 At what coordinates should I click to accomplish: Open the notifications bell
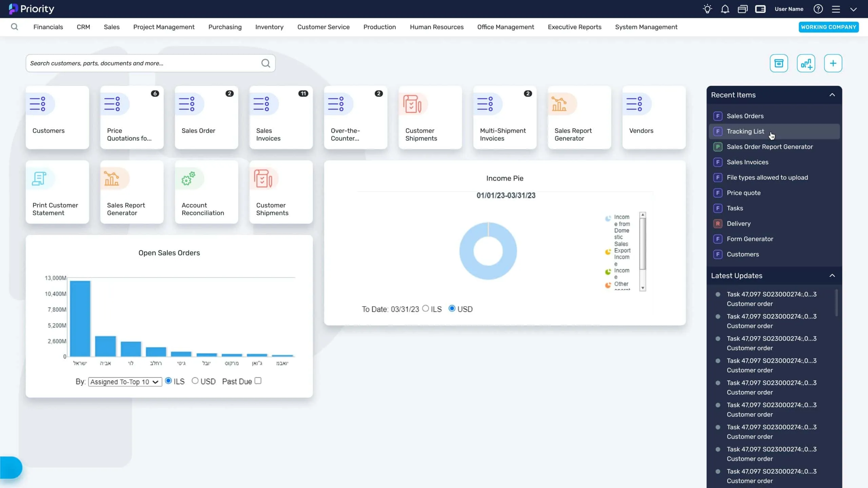(725, 9)
